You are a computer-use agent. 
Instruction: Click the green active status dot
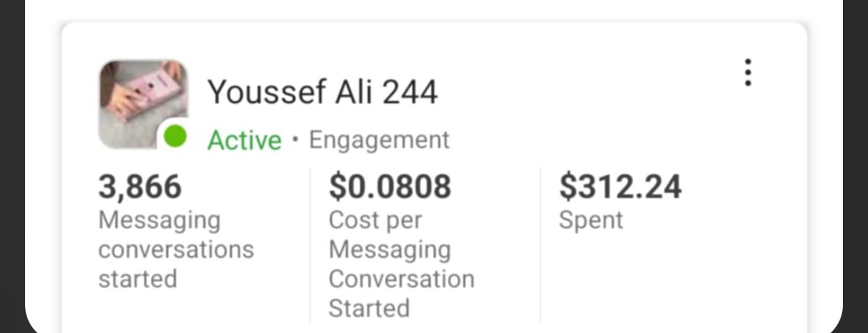coord(175,137)
